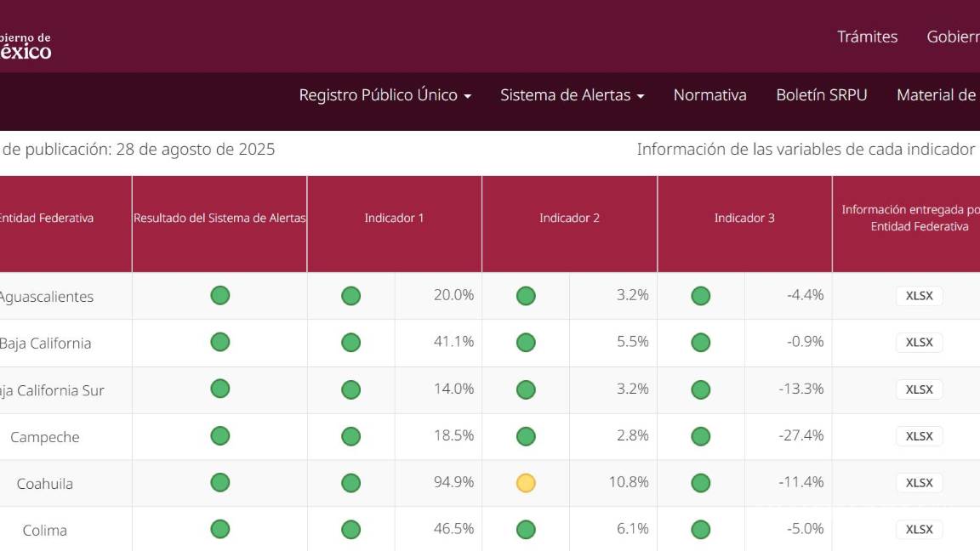Click the Trámites link
The height and width of the screenshot is (551, 980).
(868, 37)
